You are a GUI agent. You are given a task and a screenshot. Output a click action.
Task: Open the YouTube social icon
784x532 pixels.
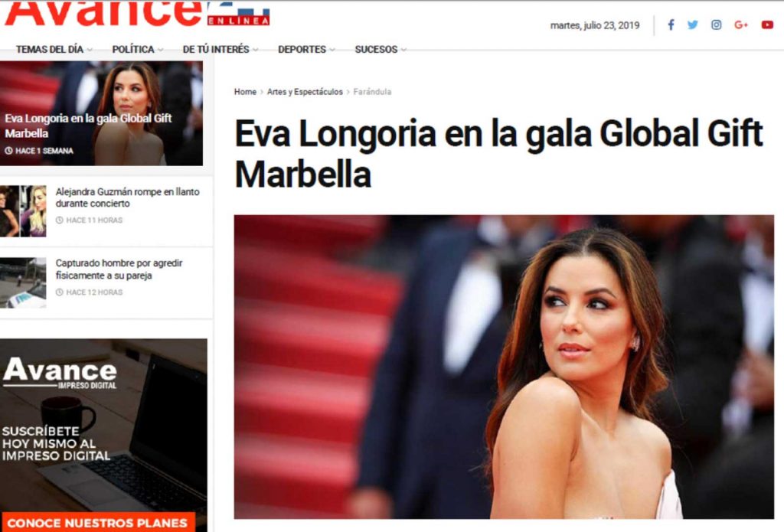(x=767, y=25)
